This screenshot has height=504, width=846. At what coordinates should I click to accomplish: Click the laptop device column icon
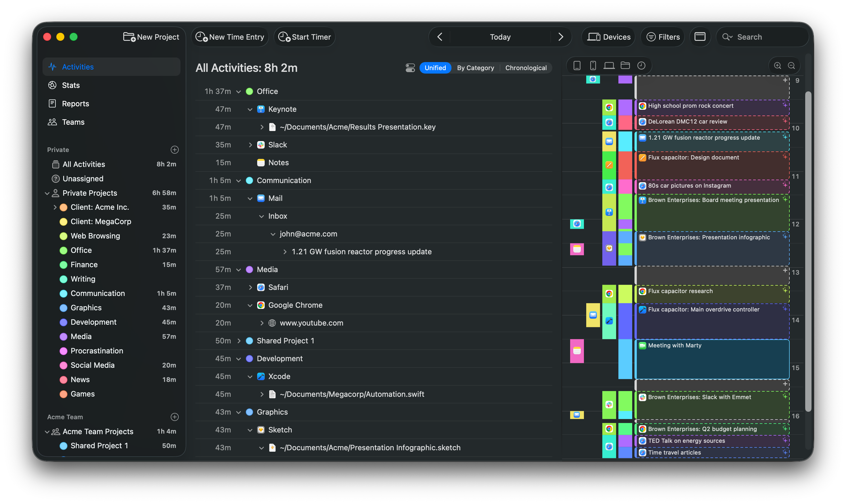[609, 66]
